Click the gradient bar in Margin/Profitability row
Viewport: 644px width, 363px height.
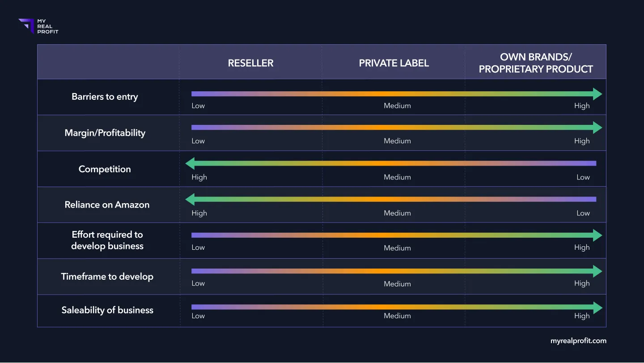coord(392,128)
